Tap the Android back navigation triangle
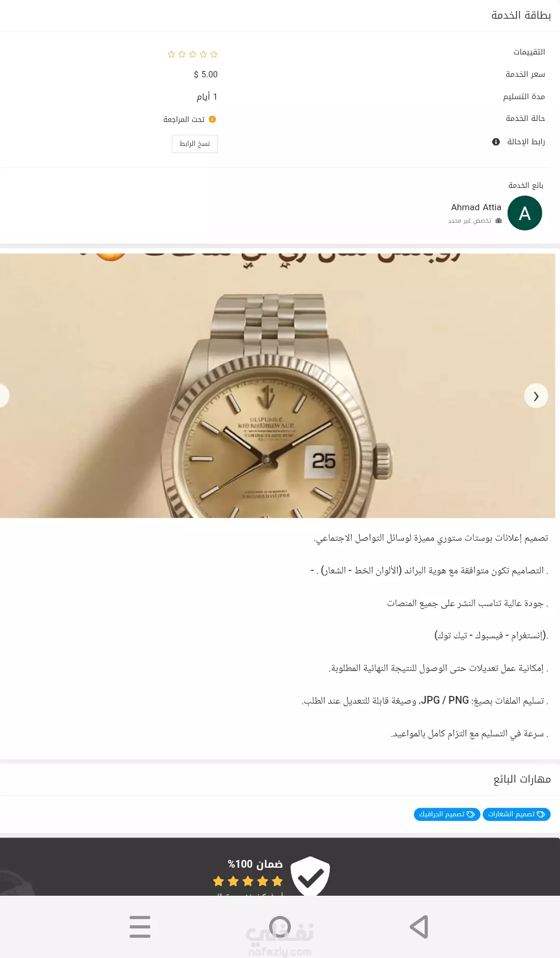This screenshot has height=958, width=560. coord(419,927)
